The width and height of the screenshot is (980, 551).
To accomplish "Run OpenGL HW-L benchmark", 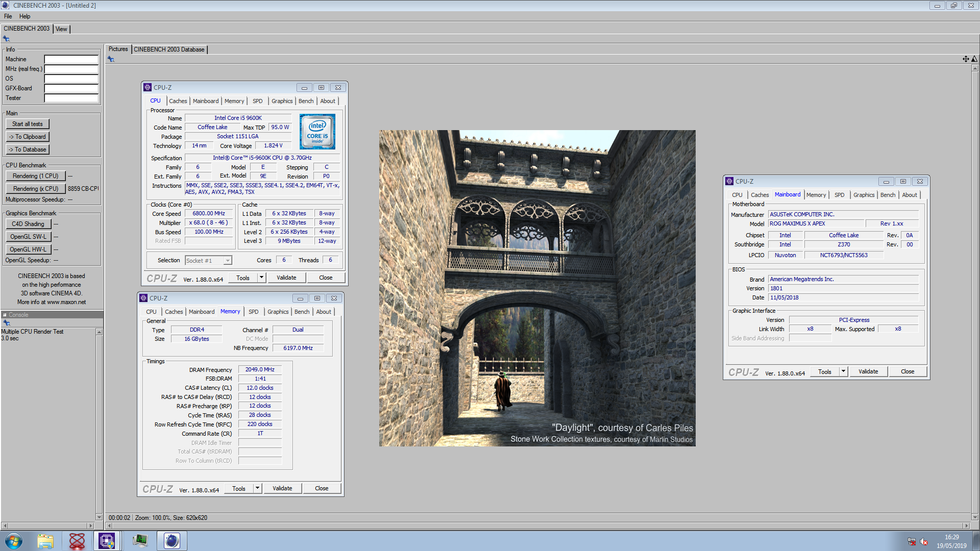I will coord(28,249).
